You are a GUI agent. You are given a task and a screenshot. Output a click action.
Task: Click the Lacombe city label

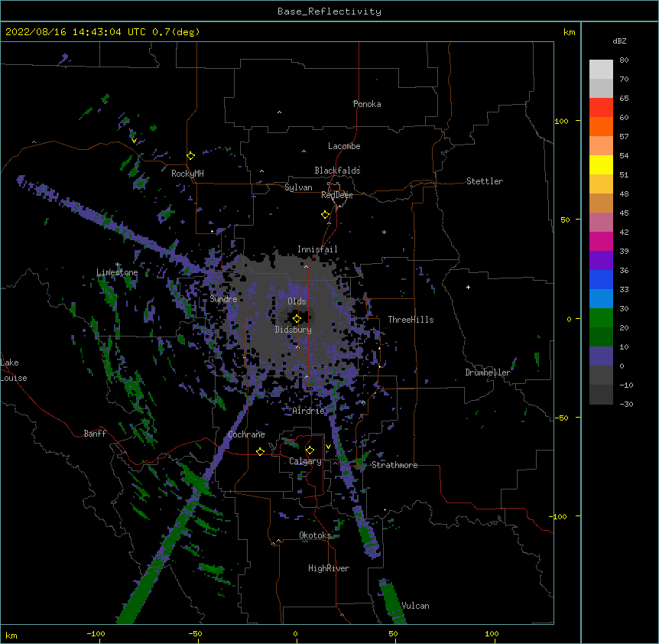coord(344,146)
